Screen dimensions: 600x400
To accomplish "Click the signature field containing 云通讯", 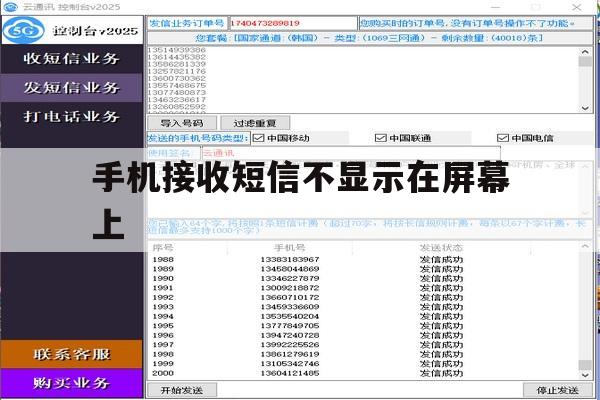I will pos(351,153).
